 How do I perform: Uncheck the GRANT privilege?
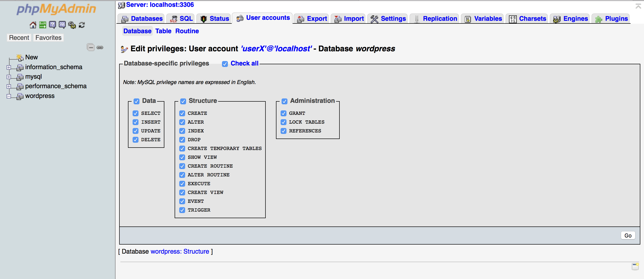tap(283, 114)
